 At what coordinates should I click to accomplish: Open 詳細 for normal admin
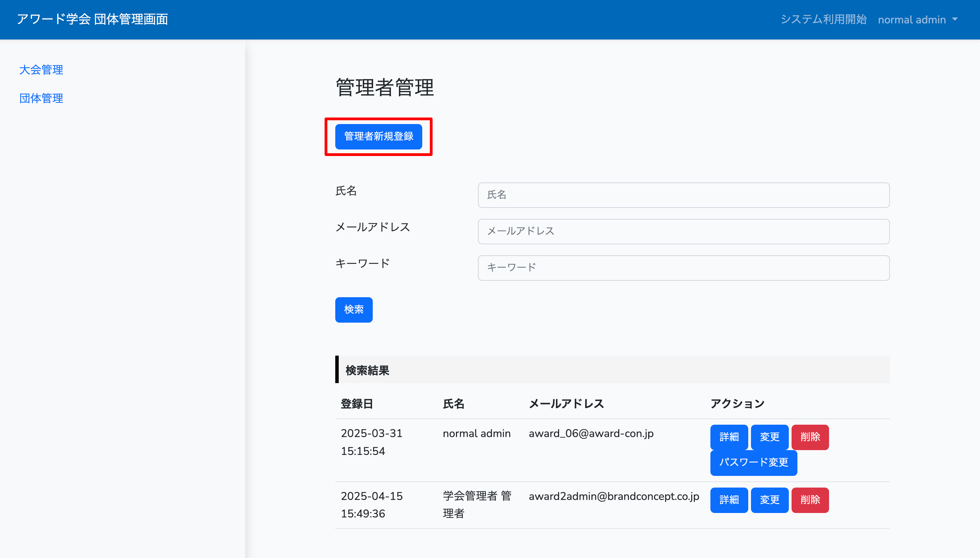click(x=729, y=437)
